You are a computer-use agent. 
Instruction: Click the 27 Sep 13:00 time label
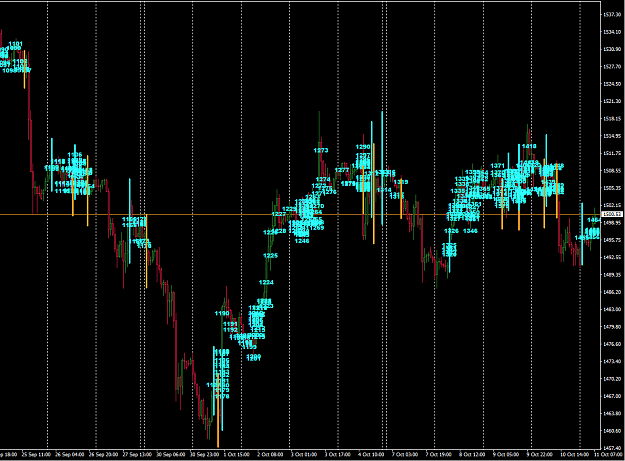click(x=137, y=454)
